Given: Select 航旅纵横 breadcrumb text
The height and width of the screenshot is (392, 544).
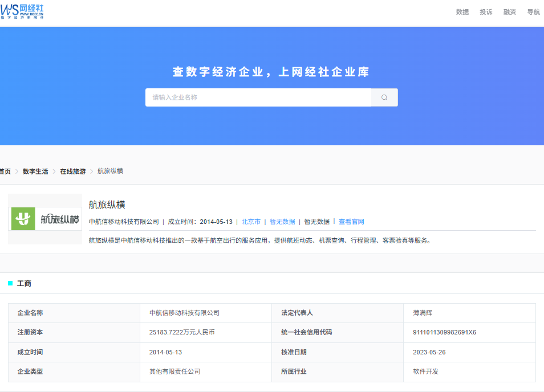Looking at the screenshot, I should (110, 171).
